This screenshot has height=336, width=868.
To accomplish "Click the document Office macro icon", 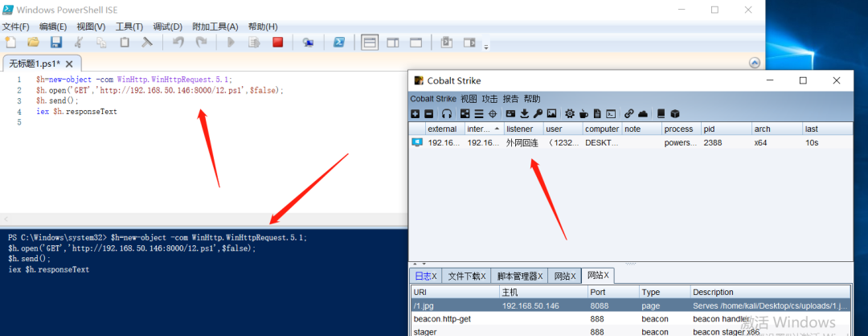I will click(597, 113).
